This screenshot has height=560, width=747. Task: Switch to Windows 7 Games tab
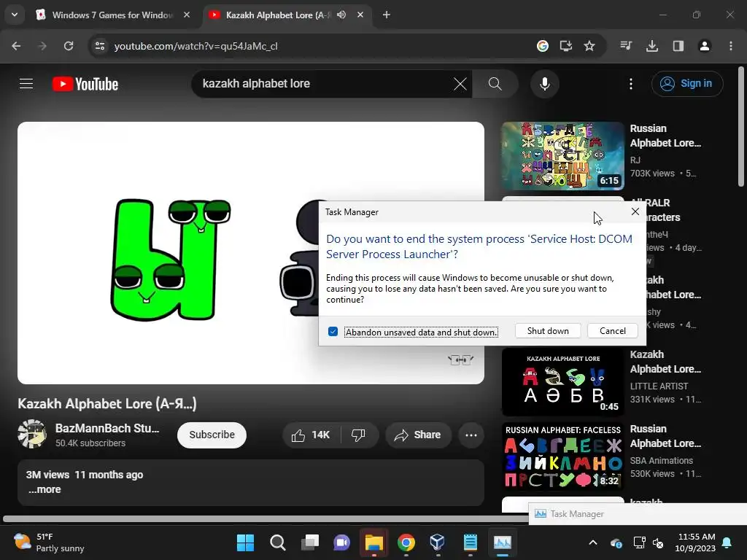click(x=113, y=15)
